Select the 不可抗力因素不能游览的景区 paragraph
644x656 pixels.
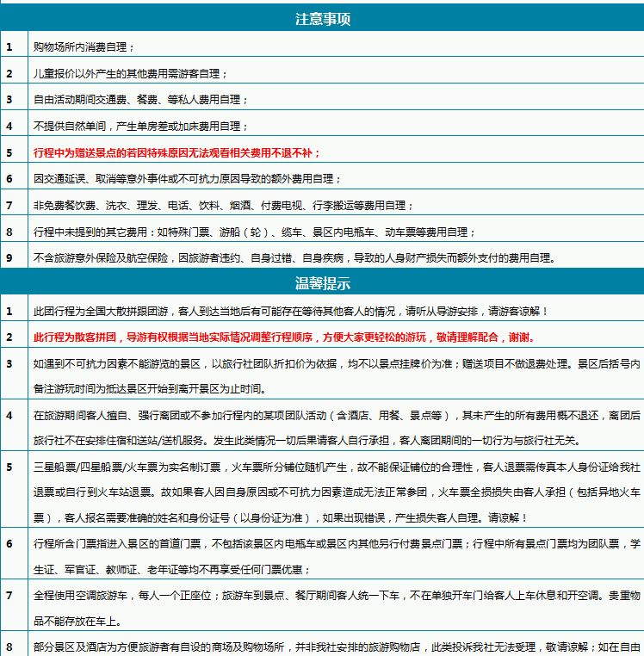pos(336,373)
